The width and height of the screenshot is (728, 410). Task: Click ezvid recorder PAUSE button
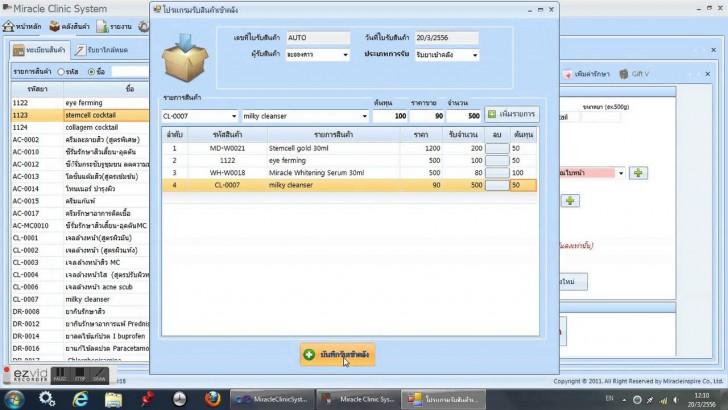click(60, 375)
